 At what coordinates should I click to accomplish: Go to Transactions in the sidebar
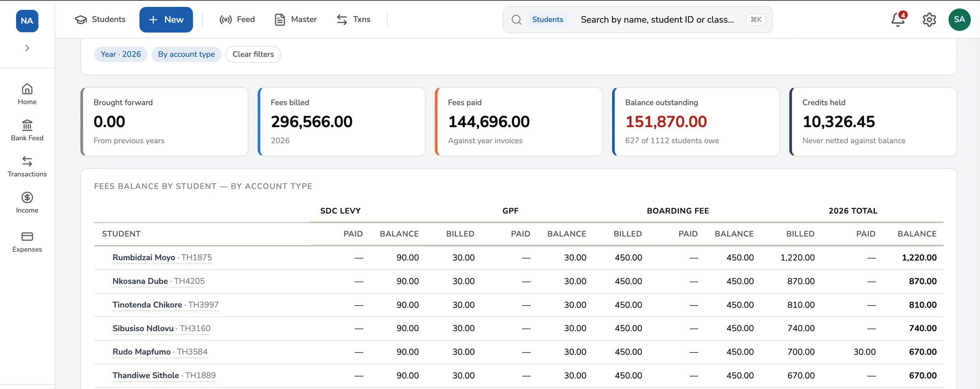click(x=27, y=167)
